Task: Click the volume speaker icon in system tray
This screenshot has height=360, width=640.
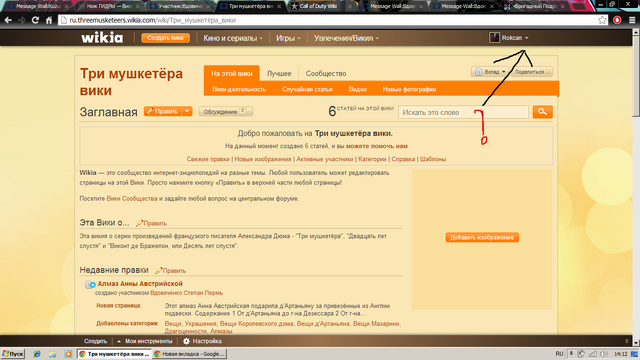Action: pos(604,354)
